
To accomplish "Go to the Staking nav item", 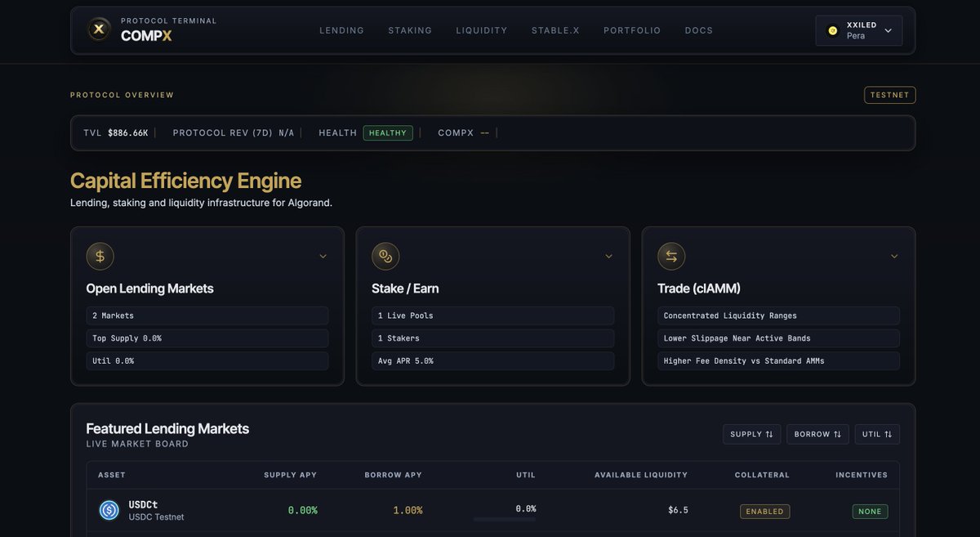I will tap(410, 30).
